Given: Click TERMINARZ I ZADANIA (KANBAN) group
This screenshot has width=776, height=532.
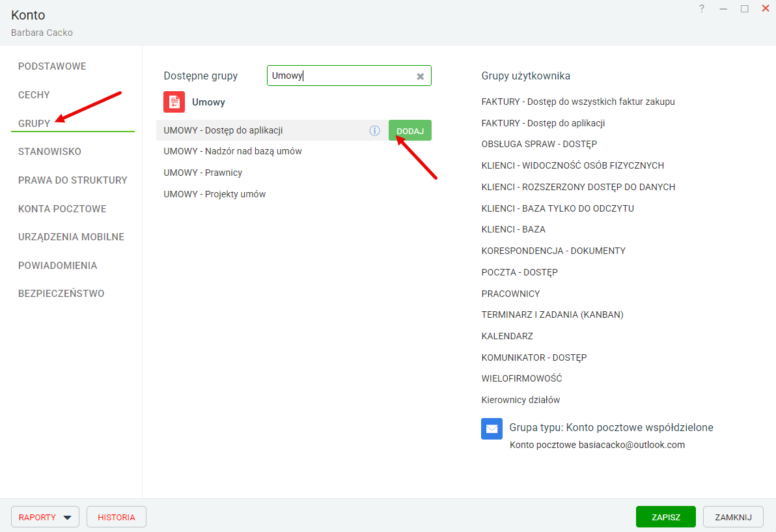Looking at the screenshot, I should [x=552, y=315].
